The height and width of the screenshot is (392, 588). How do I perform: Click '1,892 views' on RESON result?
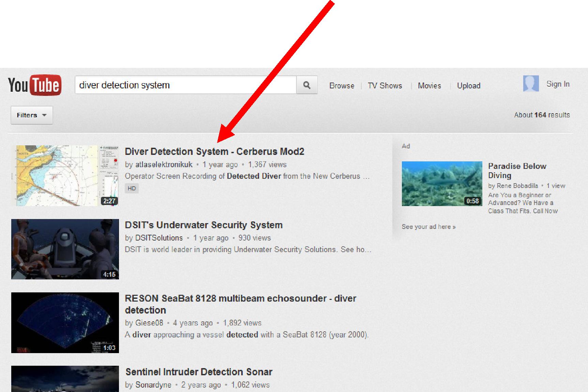(x=242, y=323)
